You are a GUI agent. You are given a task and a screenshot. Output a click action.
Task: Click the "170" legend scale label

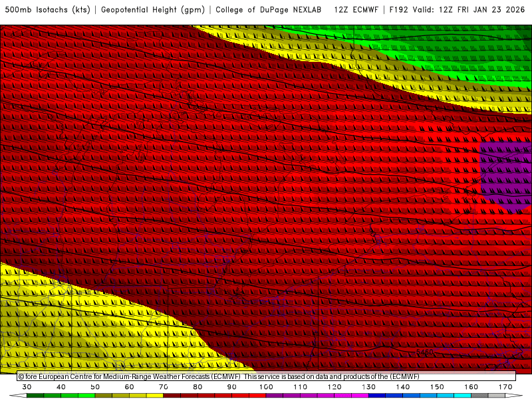[505, 387]
